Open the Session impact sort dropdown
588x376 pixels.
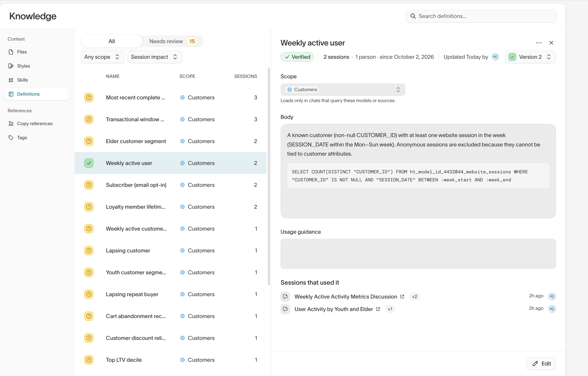[155, 57]
